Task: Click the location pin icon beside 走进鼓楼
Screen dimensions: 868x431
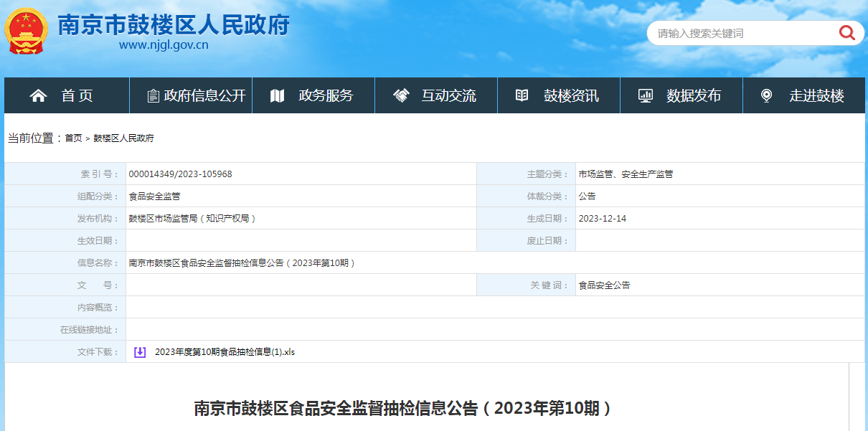Action: [x=766, y=95]
